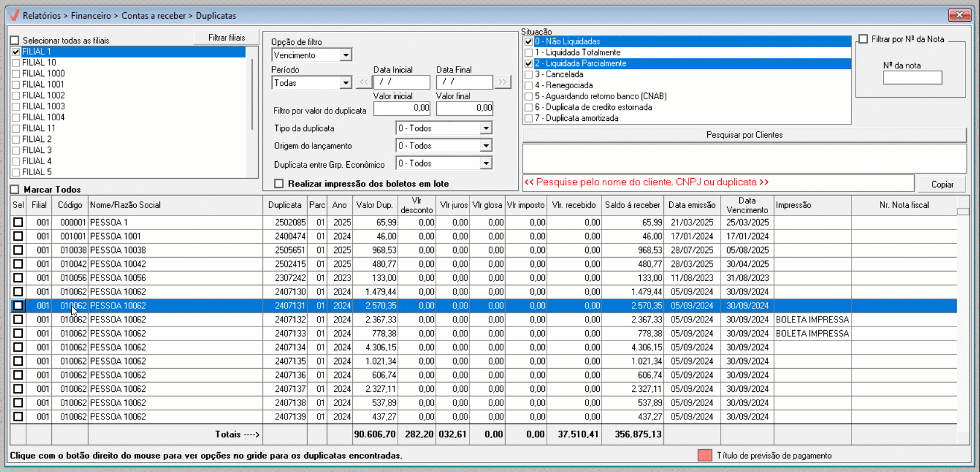Click the application logo in title bar
980x472 pixels.
pos(14,15)
